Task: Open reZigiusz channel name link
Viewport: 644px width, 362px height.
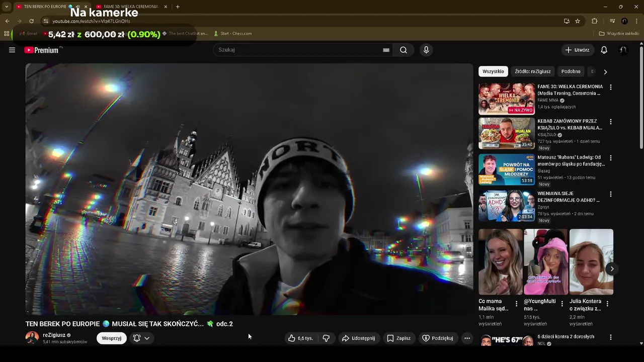Action: point(54,335)
